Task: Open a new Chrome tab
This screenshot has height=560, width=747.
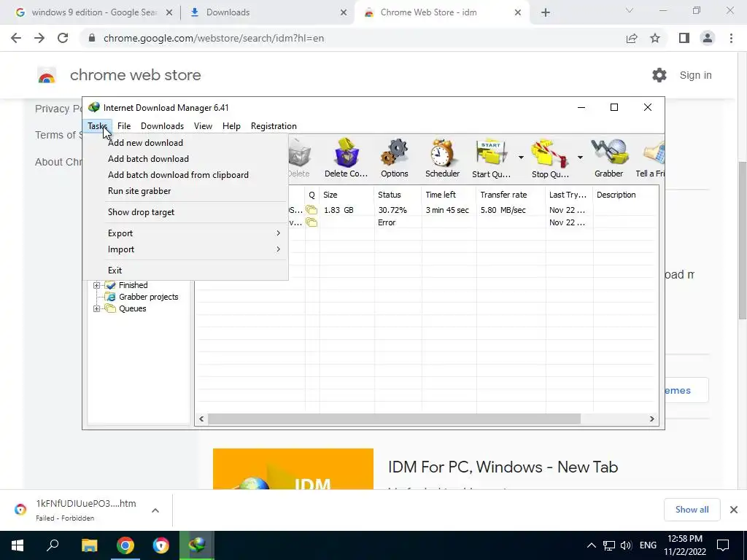Action: point(546,12)
